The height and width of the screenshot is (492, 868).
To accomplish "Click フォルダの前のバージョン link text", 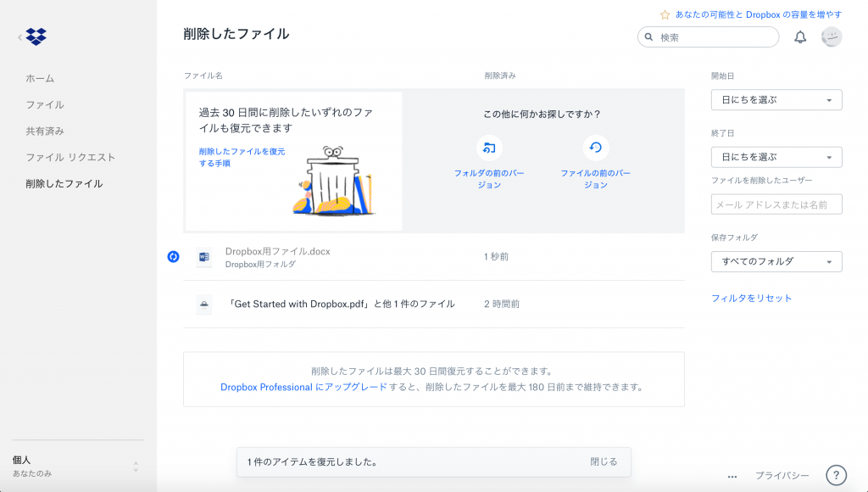I will pos(489,179).
